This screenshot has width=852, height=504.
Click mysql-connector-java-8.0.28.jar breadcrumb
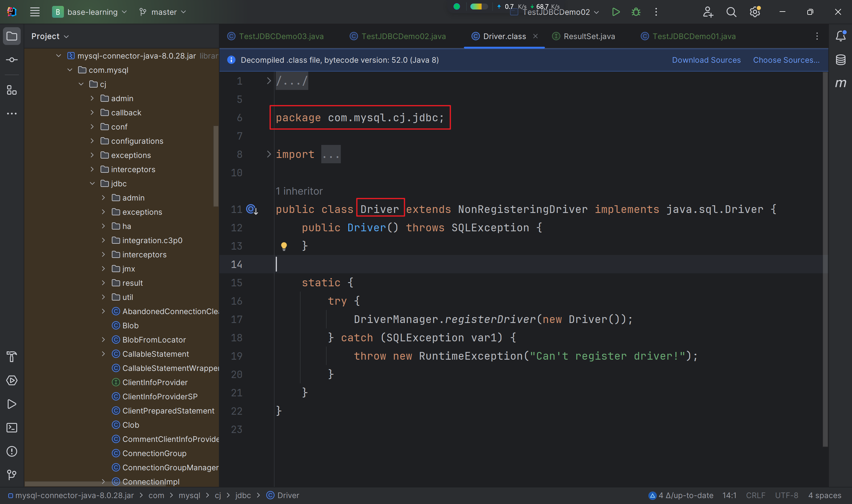tap(71, 495)
